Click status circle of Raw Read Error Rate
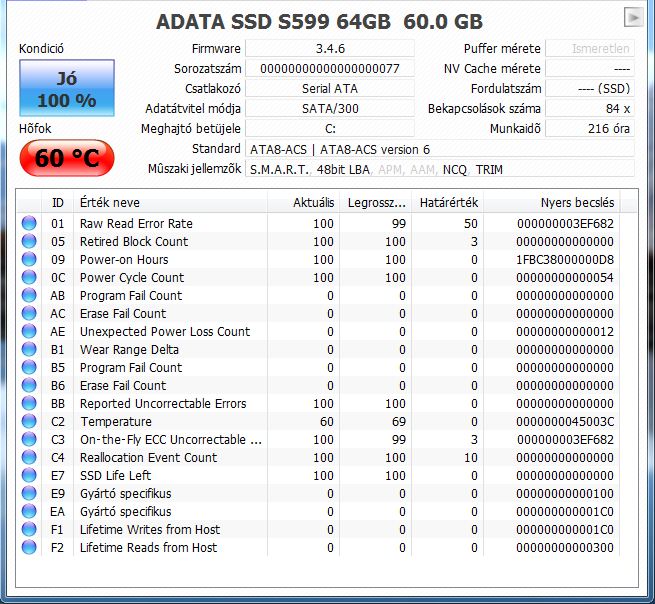This screenshot has height=604, width=655. [29, 223]
